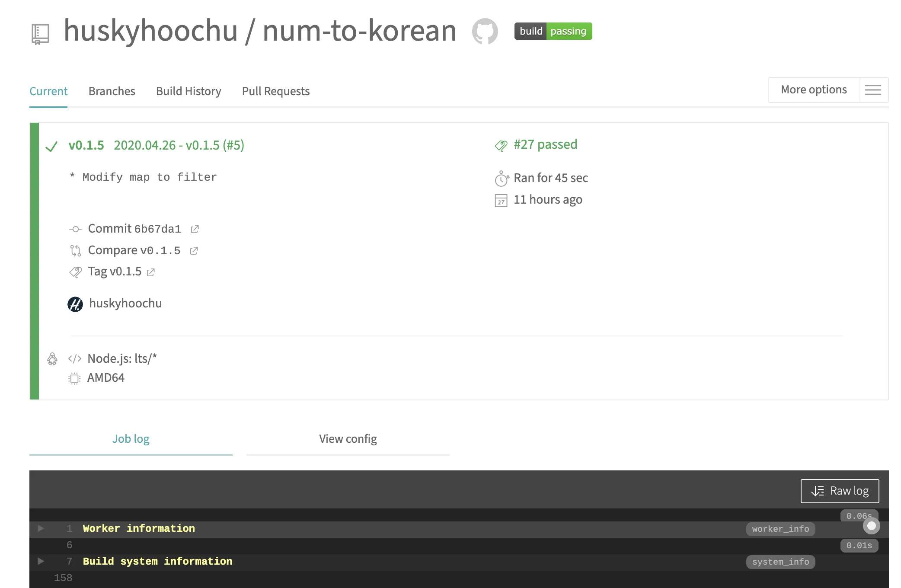Image resolution: width=901 pixels, height=588 pixels.
Task: Switch to the Branches tab
Action: pyautogui.click(x=112, y=91)
